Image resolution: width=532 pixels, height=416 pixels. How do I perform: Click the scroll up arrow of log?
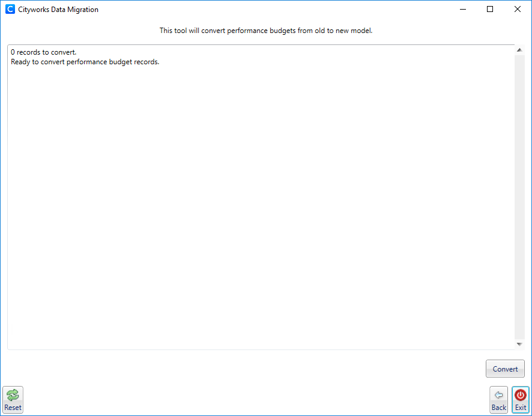519,50
